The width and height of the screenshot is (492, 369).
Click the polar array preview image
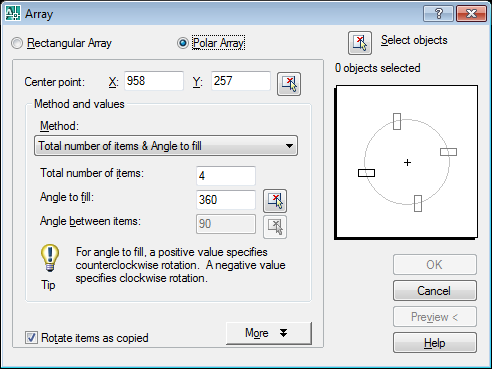[x=406, y=162]
